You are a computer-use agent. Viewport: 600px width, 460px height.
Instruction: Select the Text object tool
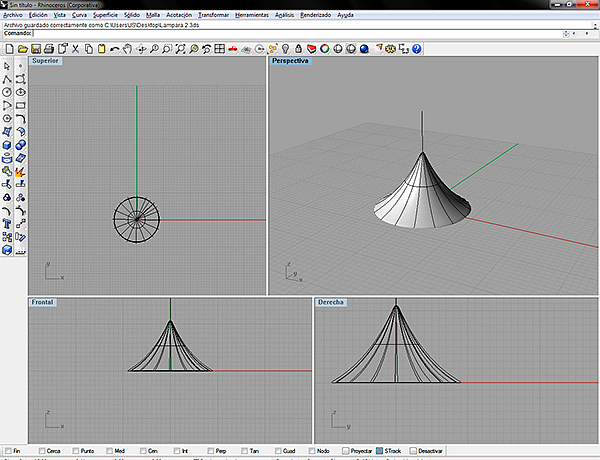8,225
